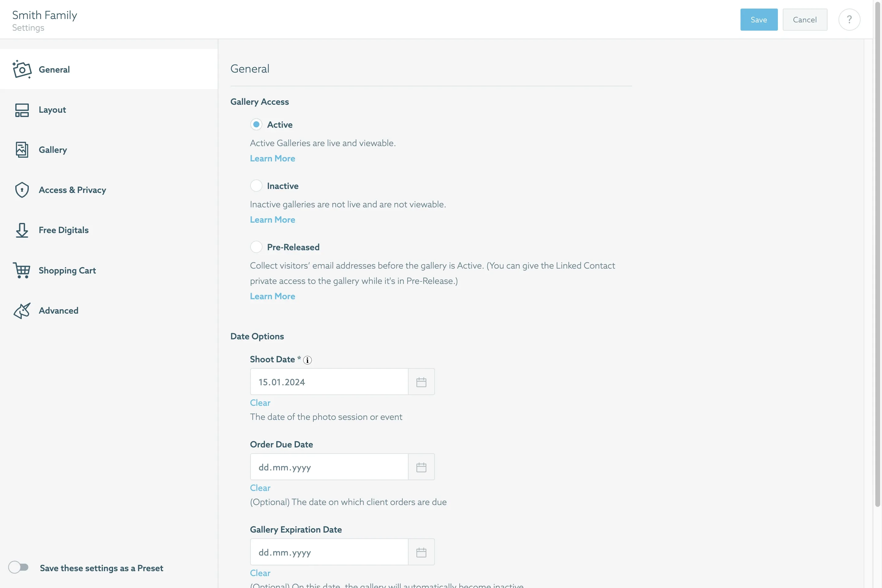Click the Access & Privacy shield icon
The image size is (882, 588).
tap(22, 190)
